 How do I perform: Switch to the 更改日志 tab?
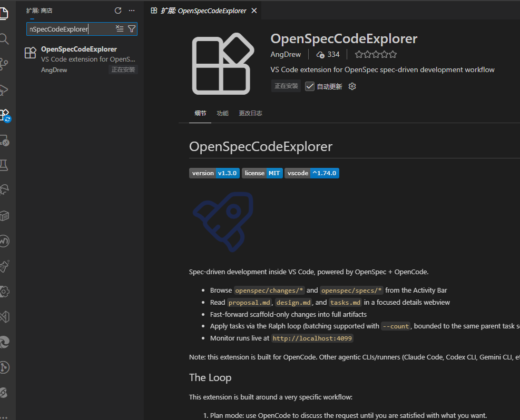(x=250, y=113)
